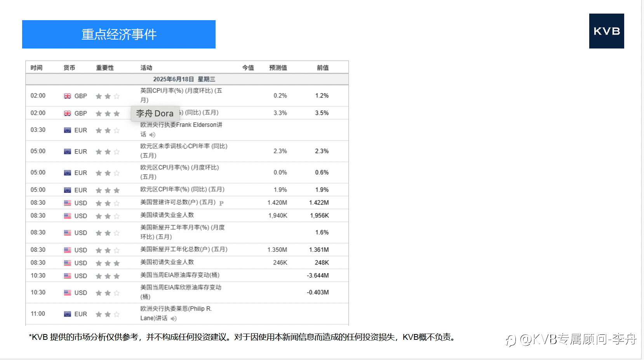The height and width of the screenshot is (360, 644).
Task: Click the speaker icon beside Philip R. Lane speech
Action: click(x=174, y=318)
